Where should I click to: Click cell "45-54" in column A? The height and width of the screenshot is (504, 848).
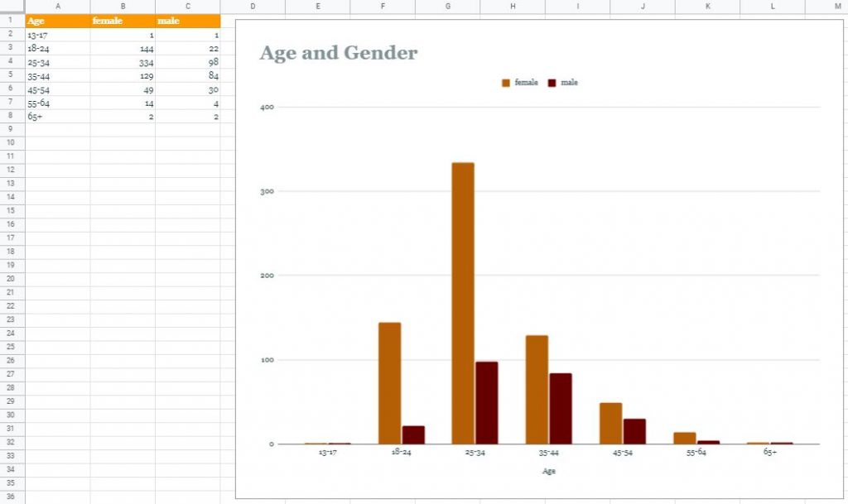58,89
